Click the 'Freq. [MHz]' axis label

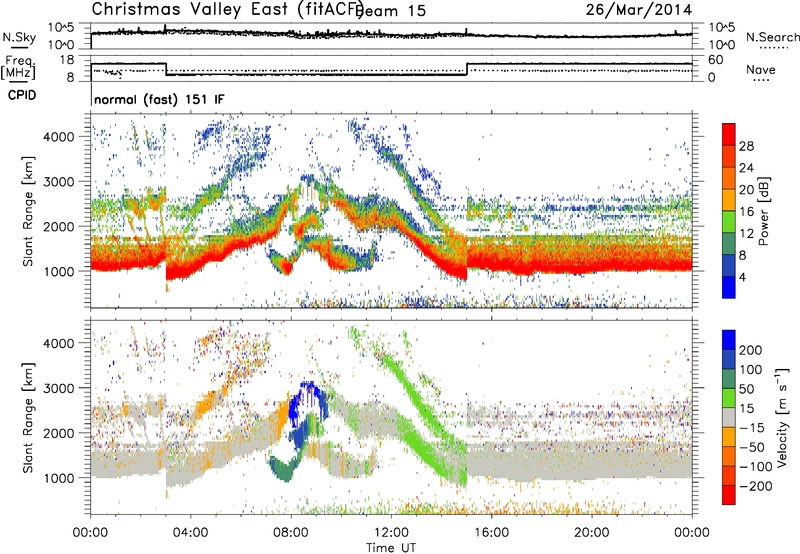point(19,68)
